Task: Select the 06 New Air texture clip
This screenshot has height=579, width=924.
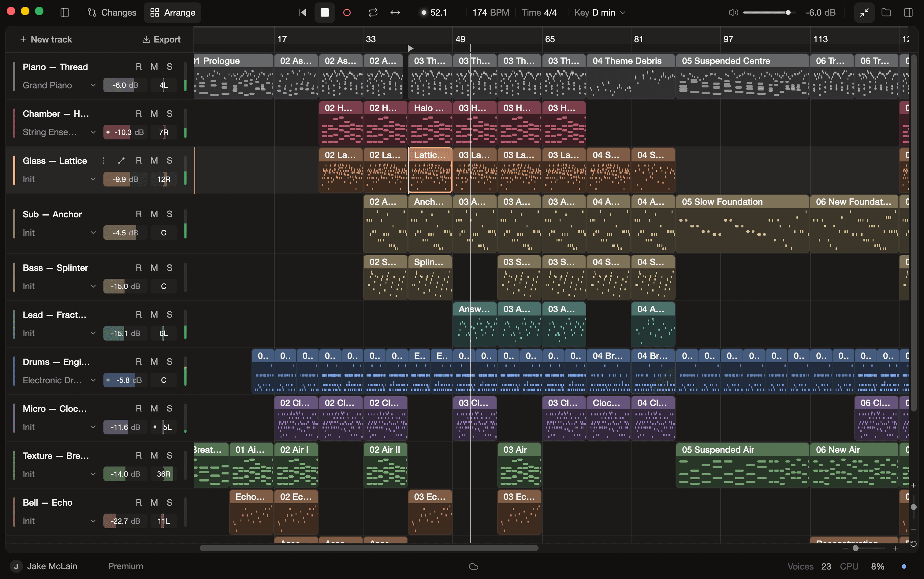Action: pos(854,465)
